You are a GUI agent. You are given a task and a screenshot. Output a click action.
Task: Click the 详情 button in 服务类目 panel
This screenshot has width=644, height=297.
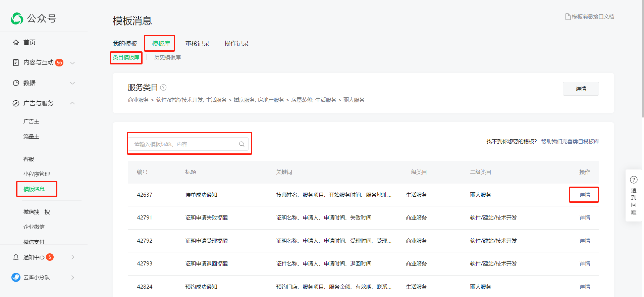tap(581, 89)
